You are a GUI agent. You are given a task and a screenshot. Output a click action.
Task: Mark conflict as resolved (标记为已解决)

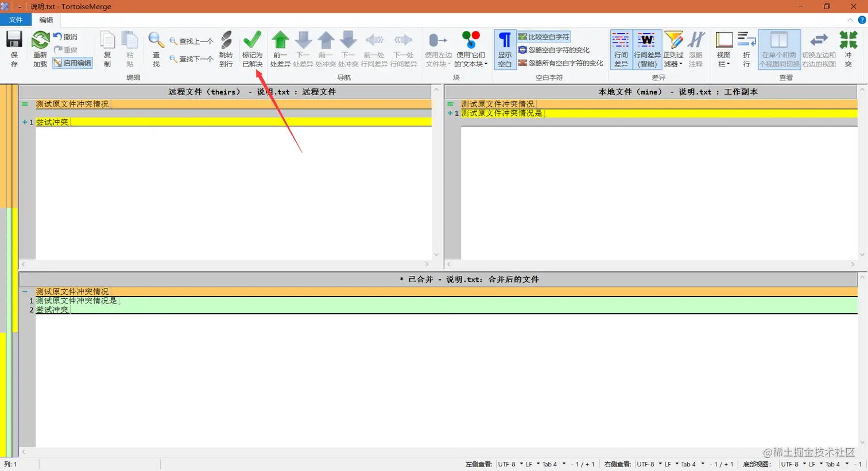252,49
